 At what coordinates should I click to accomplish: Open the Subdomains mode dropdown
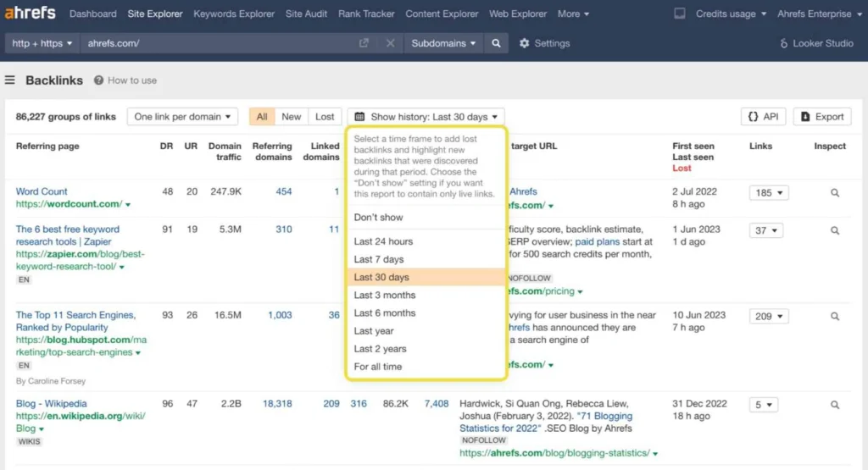pyautogui.click(x=443, y=43)
